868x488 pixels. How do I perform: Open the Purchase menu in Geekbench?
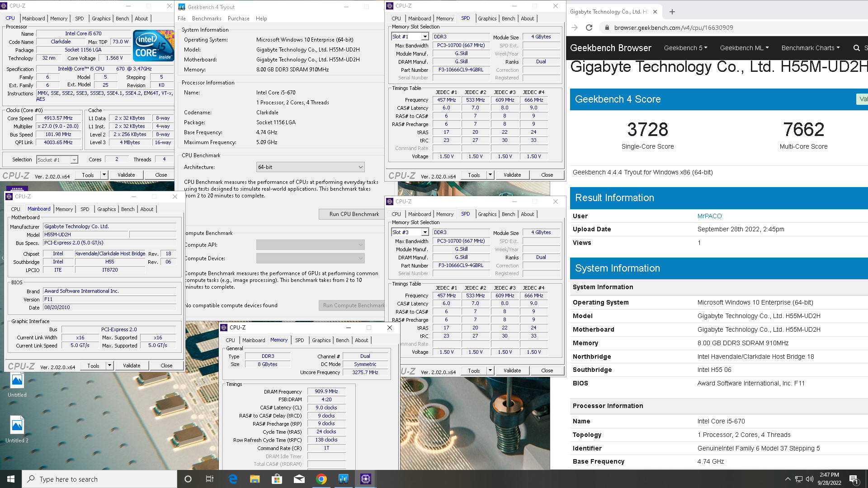tap(239, 19)
